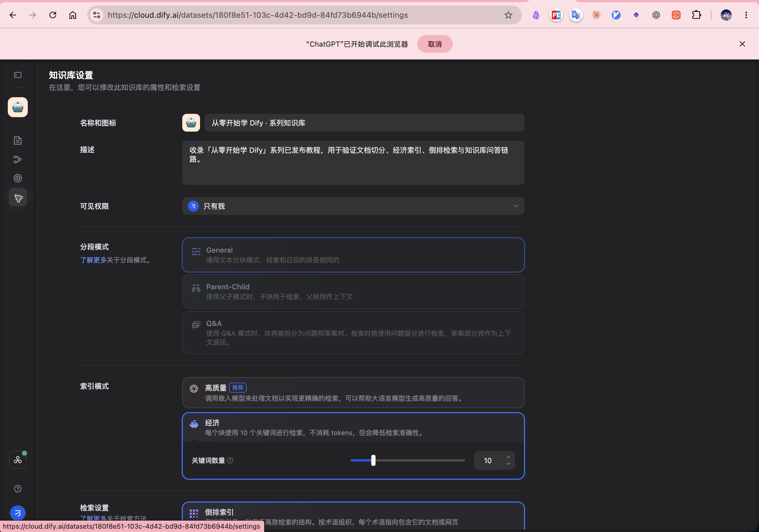Open the Documents sidebar icon

(x=18, y=140)
